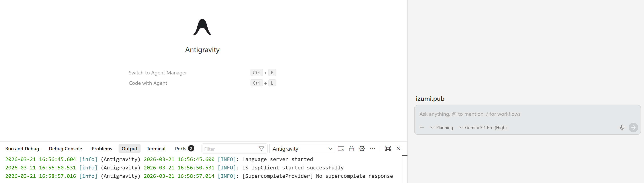
Task: Maximize the bottom panel size
Action: (x=388, y=148)
